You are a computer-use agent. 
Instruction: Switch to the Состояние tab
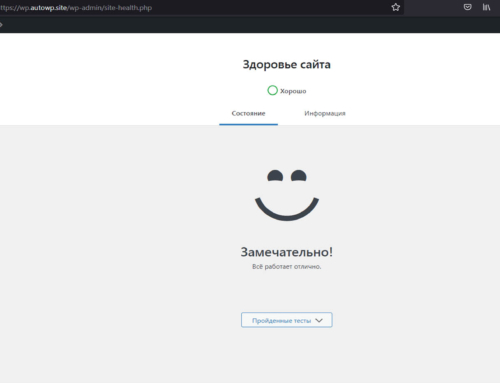[248, 113]
